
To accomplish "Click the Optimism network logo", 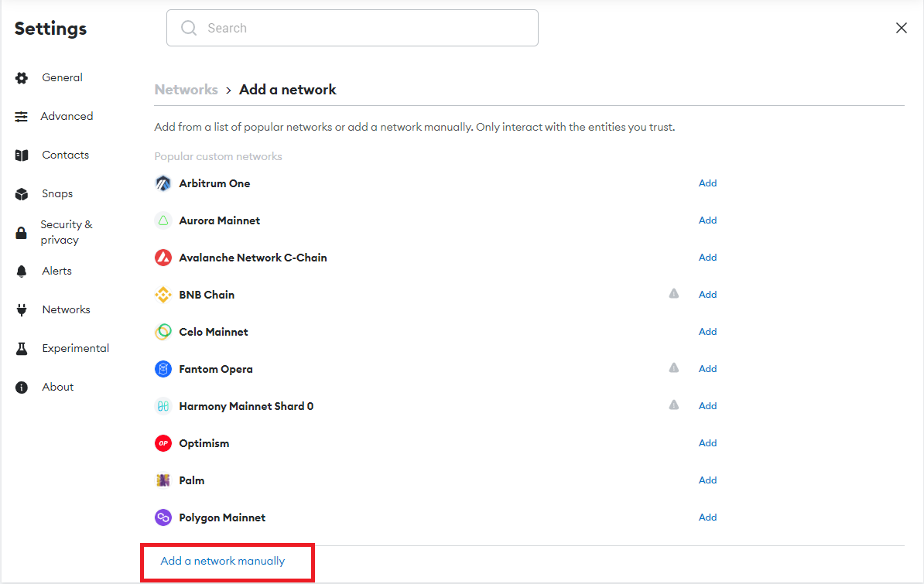I will 163,443.
